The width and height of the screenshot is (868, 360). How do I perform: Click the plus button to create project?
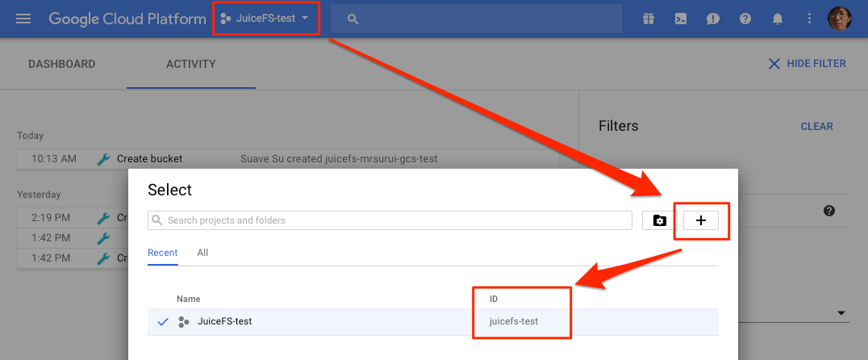pyautogui.click(x=700, y=220)
